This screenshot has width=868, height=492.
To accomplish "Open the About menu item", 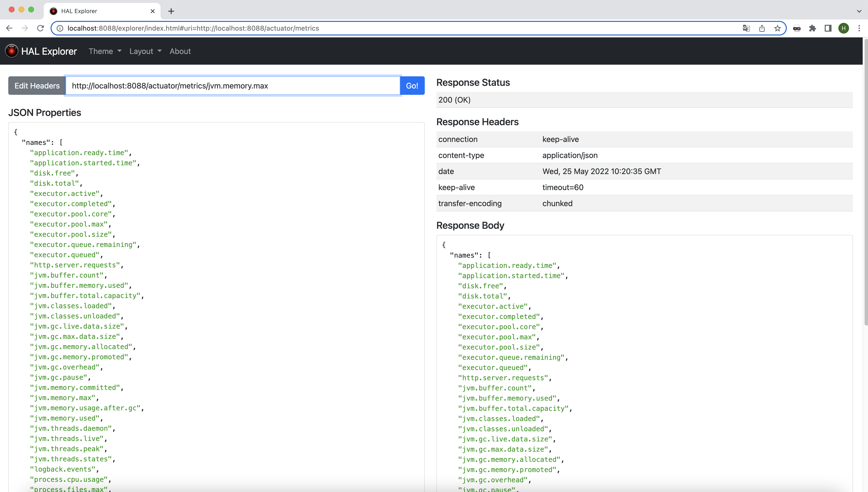I will pos(180,51).
